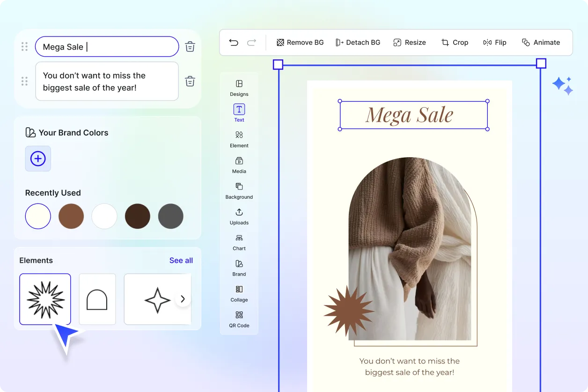Open the Chart tool
Screen dimensions: 588x392
[x=239, y=242]
